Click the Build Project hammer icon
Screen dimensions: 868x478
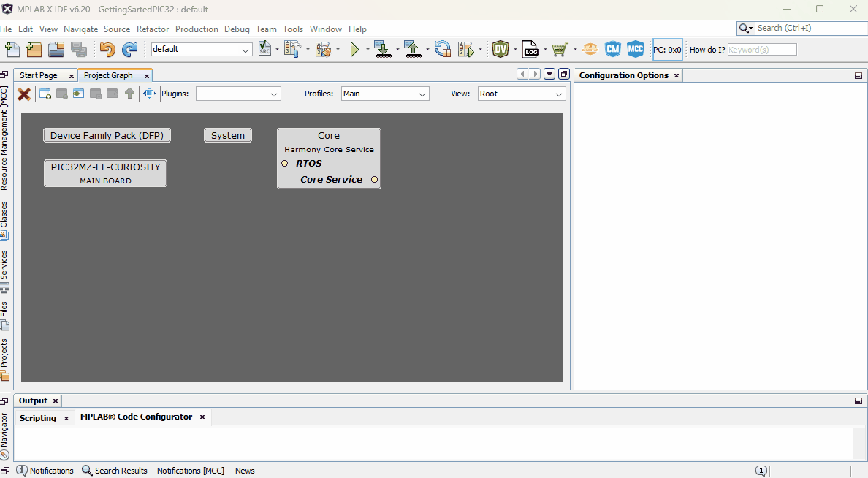292,49
